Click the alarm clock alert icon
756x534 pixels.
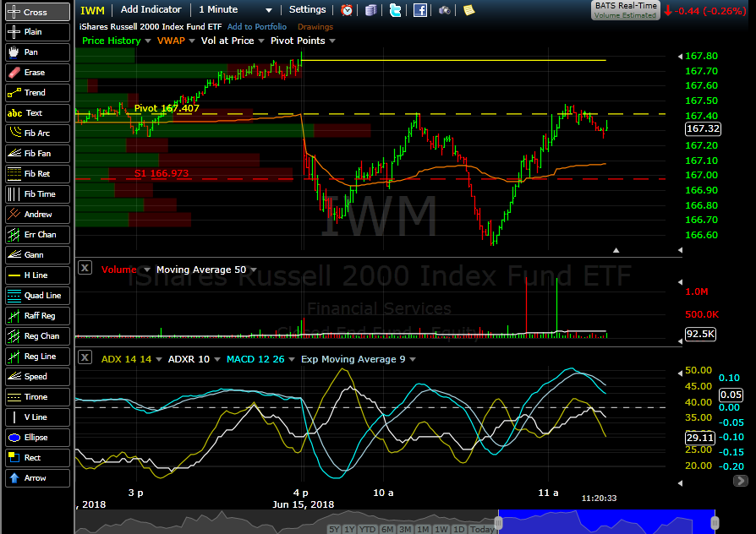coord(348,10)
